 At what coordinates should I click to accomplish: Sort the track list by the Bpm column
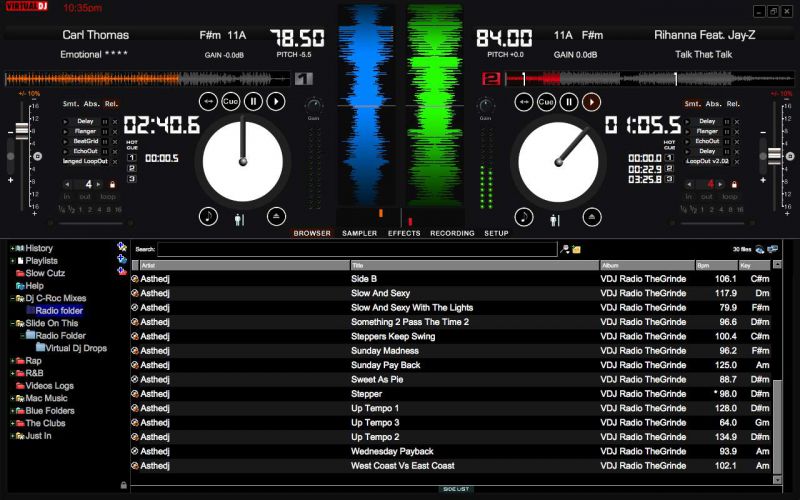(716, 265)
